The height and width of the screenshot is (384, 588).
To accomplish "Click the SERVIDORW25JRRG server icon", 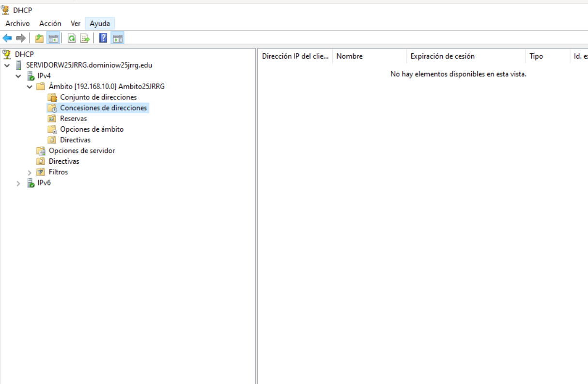I will pyautogui.click(x=19, y=65).
